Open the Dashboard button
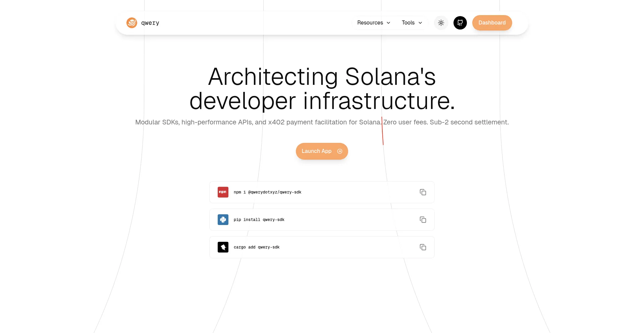The height and width of the screenshot is (333, 644). pos(492,23)
